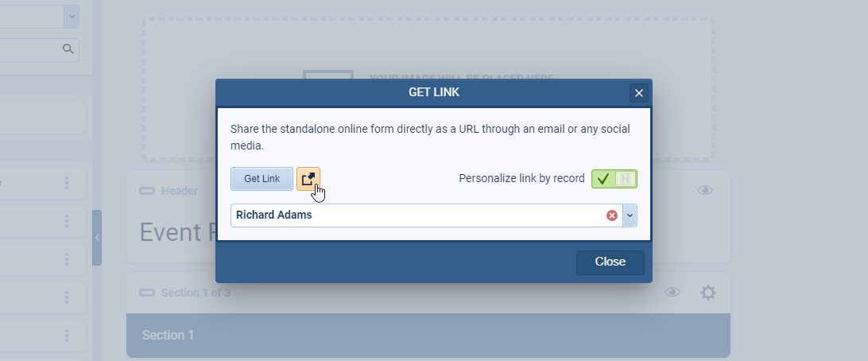Open the form link in new window

coord(308,179)
